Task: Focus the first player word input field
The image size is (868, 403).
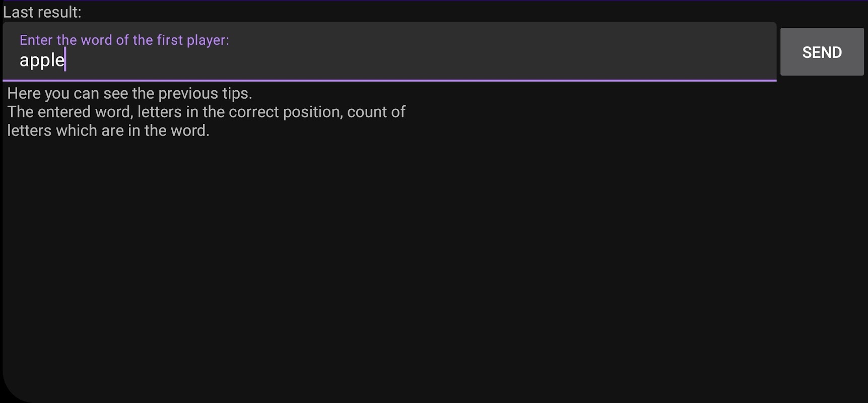Action: [389, 51]
